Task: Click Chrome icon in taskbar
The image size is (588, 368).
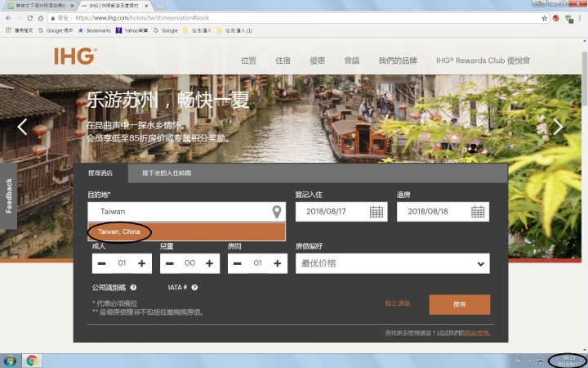Action: coord(32,361)
